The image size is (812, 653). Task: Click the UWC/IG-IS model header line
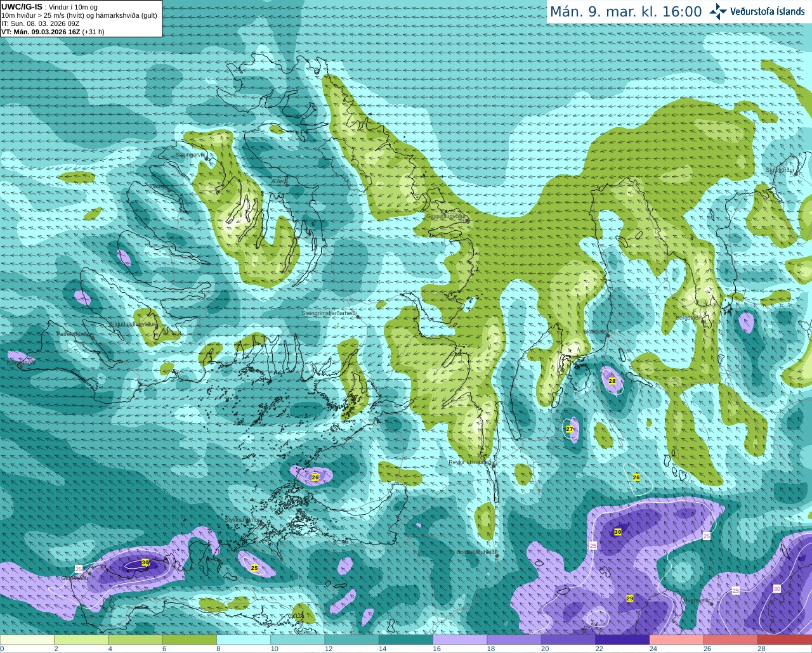coord(49,6)
